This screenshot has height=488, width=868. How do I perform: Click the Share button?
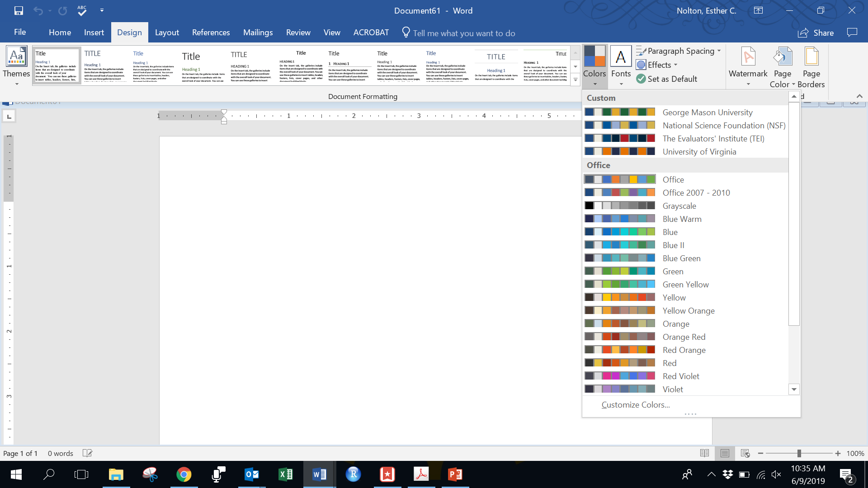(816, 33)
